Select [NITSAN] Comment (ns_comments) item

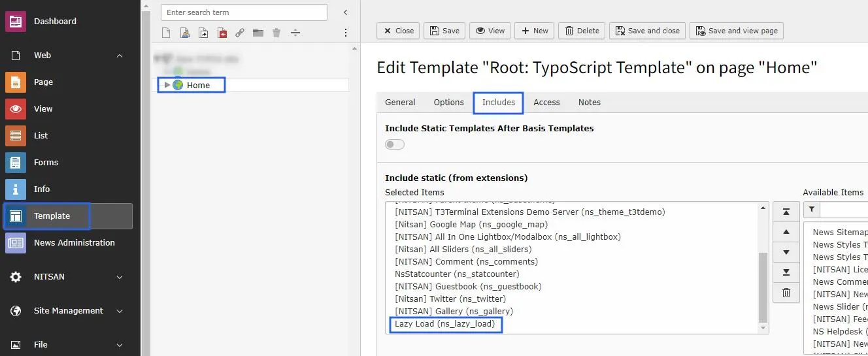click(x=466, y=262)
